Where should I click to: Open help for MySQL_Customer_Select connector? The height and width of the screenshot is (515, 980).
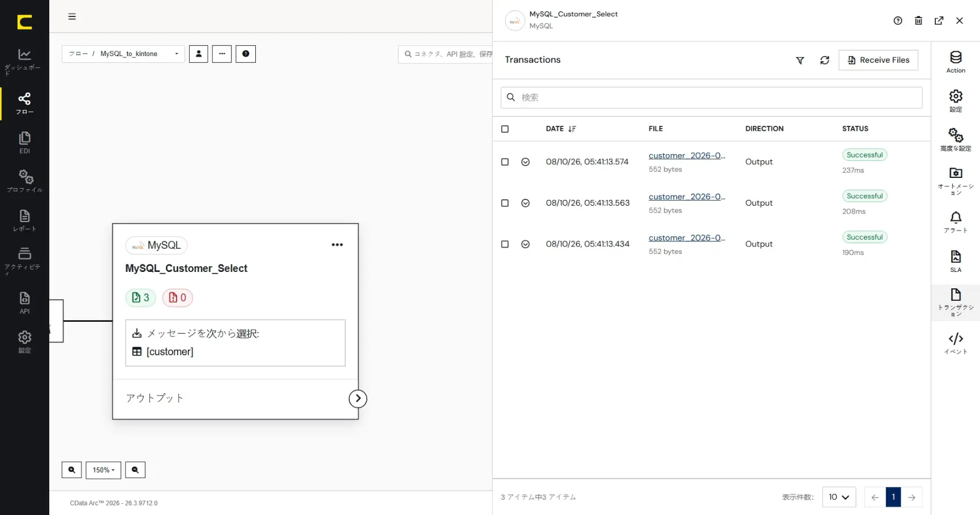pos(898,20)
